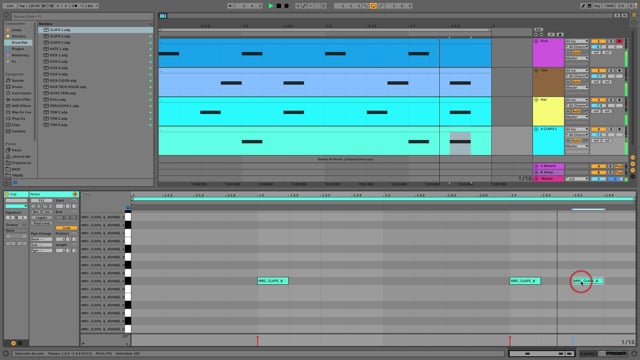Toggle the Computer MIDI Keyboard icon

point(589,6)
